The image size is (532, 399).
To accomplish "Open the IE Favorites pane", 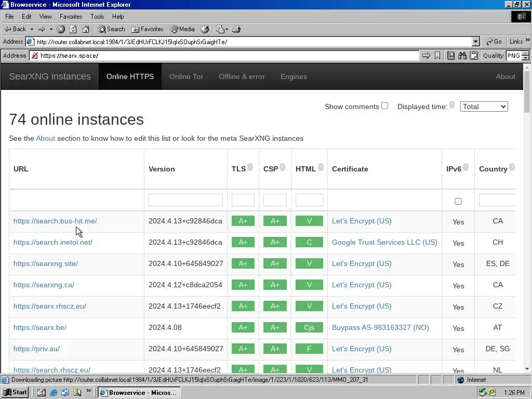I will [147, 29].
